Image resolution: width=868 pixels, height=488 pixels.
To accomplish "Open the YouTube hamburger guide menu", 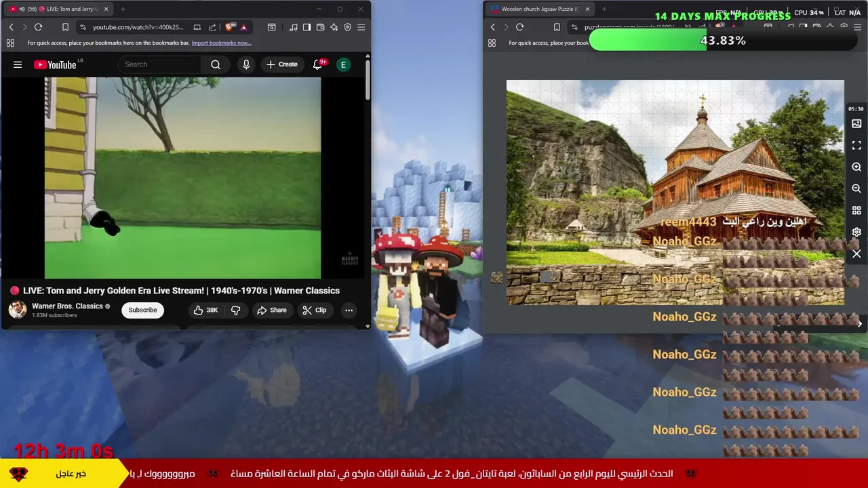I will tap(18, 64).
